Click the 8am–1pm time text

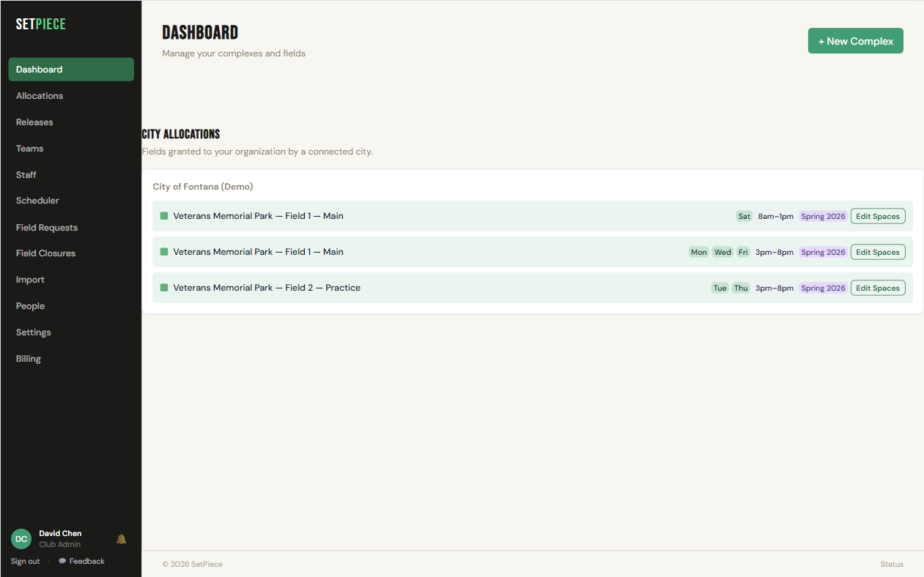tap(776, 216)
